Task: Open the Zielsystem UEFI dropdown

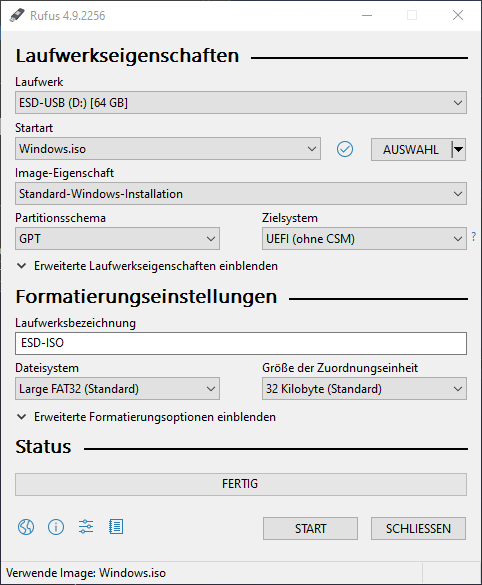Action: [x=364, y=238]
